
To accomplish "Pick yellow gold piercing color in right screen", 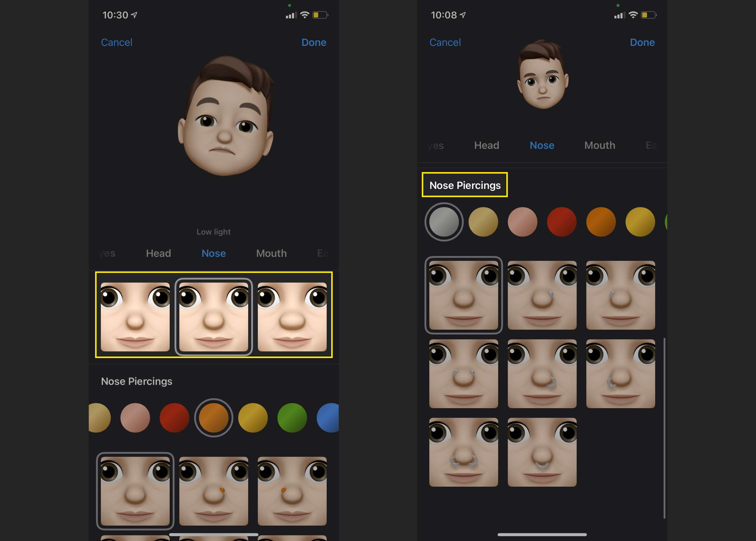I will point(640,222).
